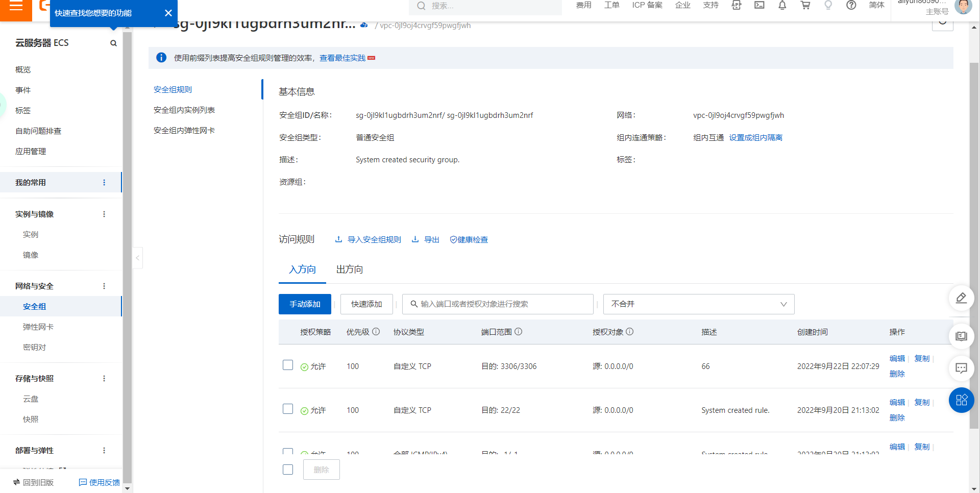Image resolution: width=980 pixels, height=493 pixels.
Task: Select the checkbox for 3306/3306 rule
Action: coord(288,365)
